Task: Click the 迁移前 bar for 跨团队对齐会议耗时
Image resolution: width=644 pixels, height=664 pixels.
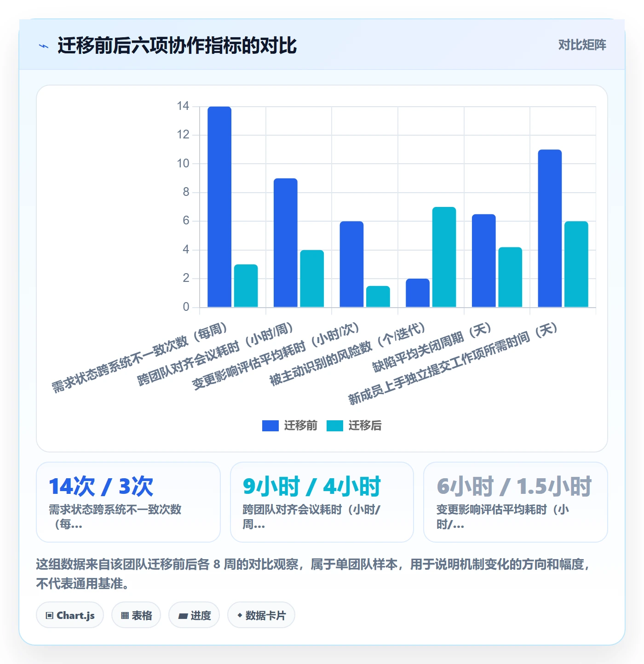Action: click(286, 243)
